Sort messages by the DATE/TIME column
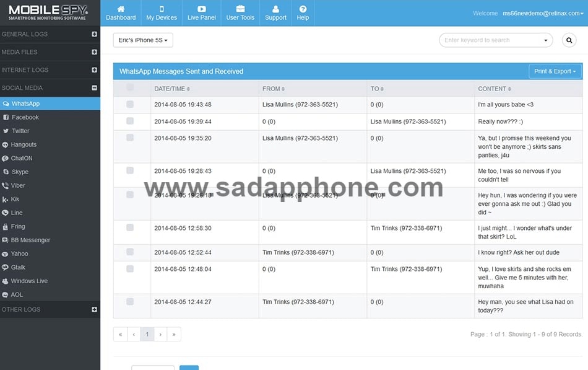 point(170,89)
